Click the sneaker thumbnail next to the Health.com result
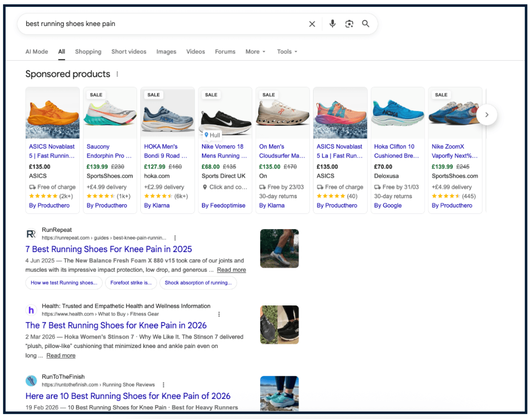Screen dimensions: 532x419 (x=279, y=325)
